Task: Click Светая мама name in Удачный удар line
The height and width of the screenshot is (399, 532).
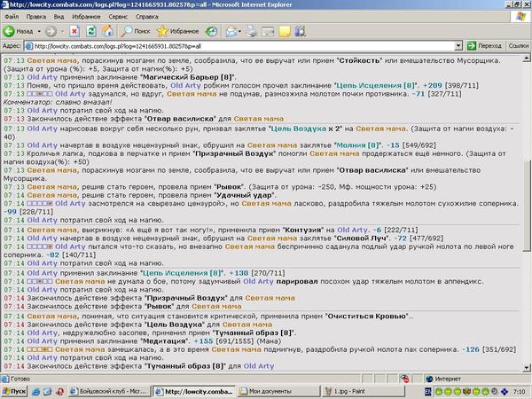Action: tap(52, 195)
